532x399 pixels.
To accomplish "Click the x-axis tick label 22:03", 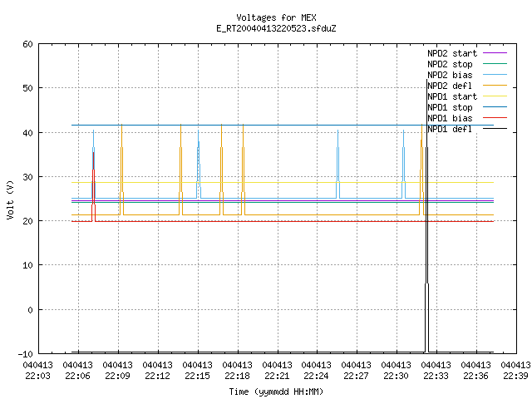I will pyautogui.click(x=38, y=376).
